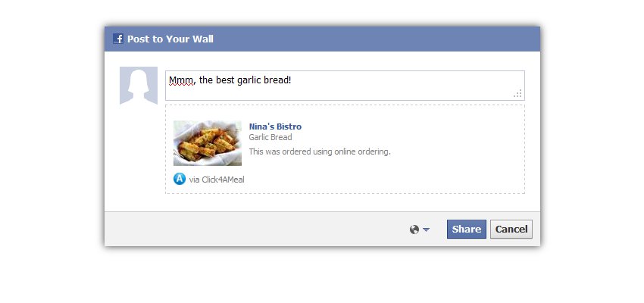Viewport: 644px width, 303px height.
Task: Place cursor after "bread!" in message
Action: (292, 80)
